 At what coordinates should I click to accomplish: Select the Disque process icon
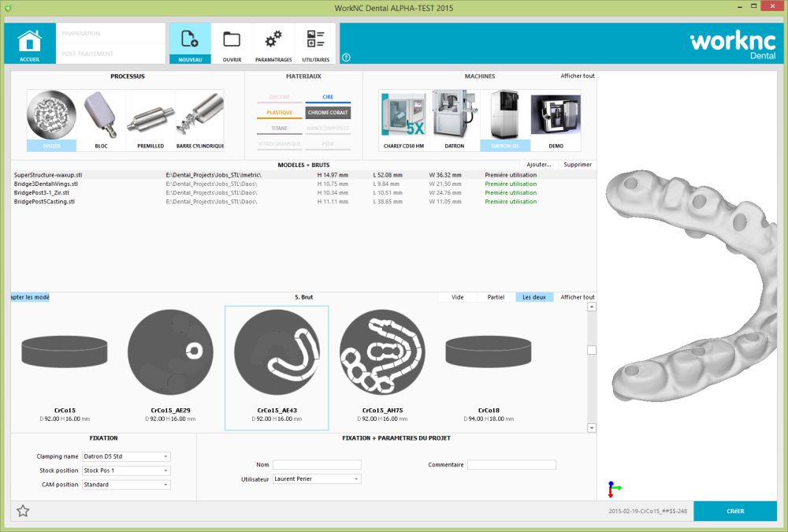tap(51, 121)
